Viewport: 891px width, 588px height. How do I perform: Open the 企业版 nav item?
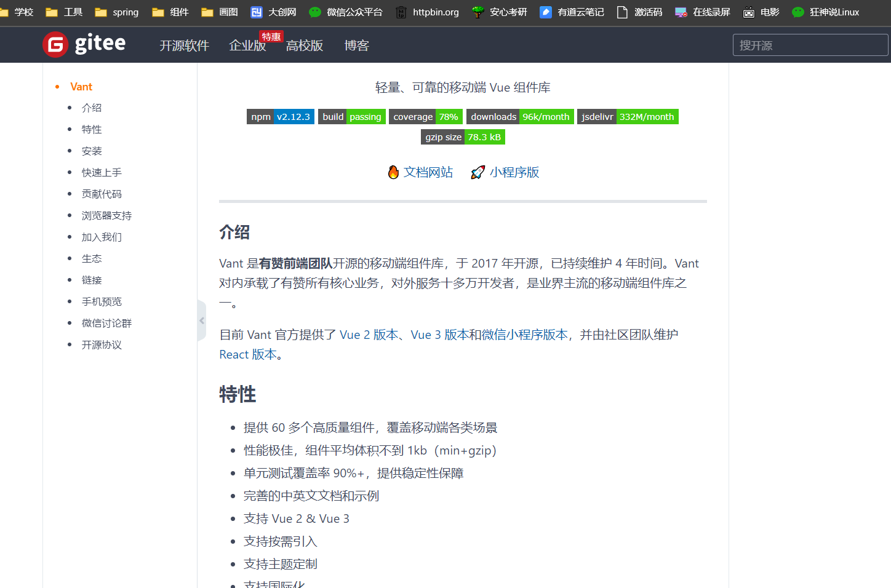[247, 46]
